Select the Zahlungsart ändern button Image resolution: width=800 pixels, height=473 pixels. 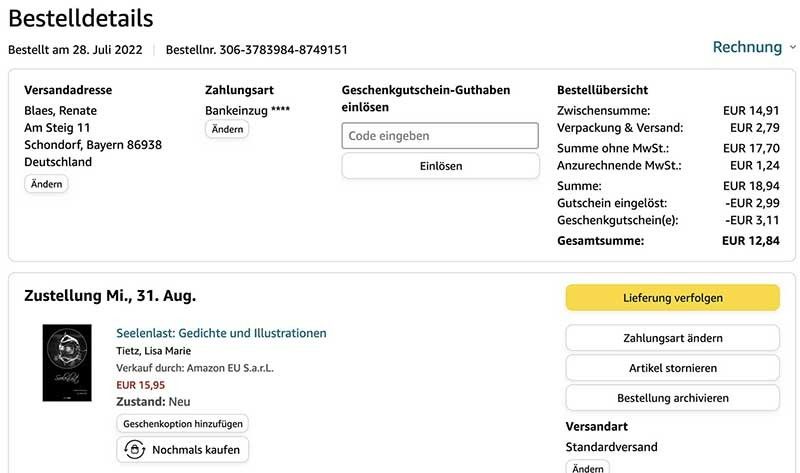pos(672,338)
